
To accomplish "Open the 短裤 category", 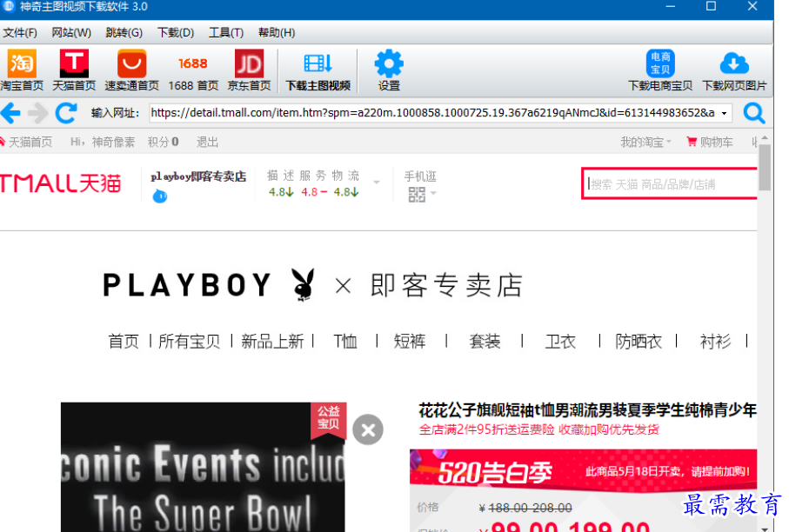I will pos(410,342).
